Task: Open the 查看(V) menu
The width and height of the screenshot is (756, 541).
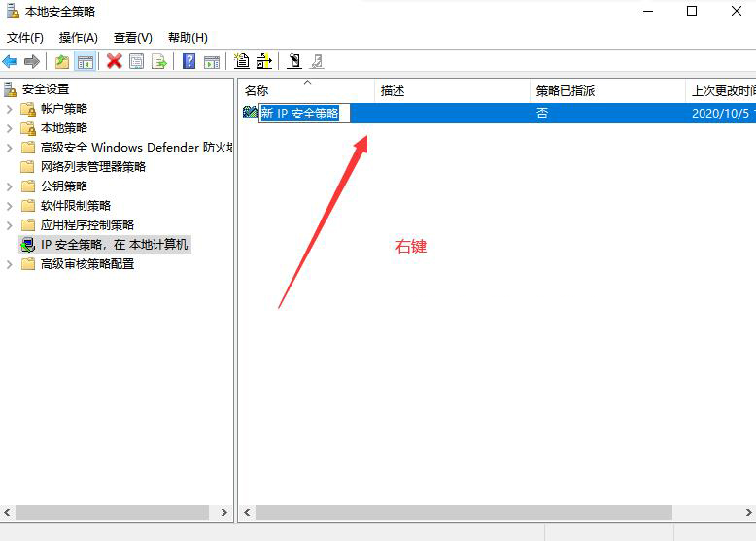Action: click(x=132, y=38)
